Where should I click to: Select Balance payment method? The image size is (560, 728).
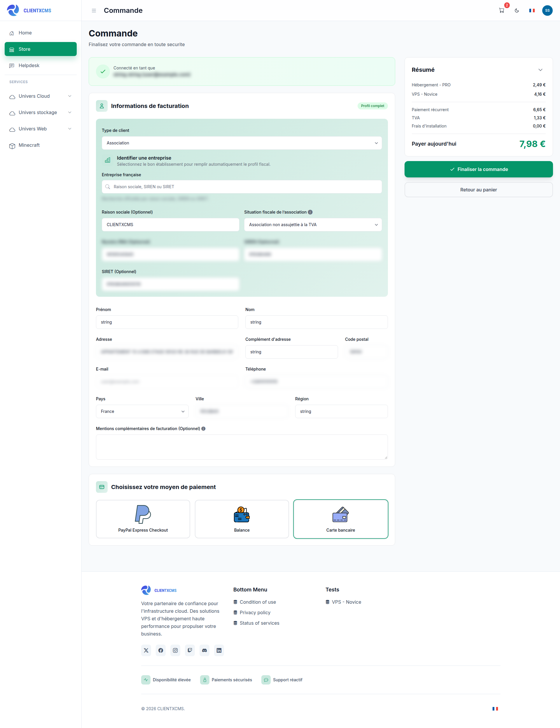click(x=242, y=519)
